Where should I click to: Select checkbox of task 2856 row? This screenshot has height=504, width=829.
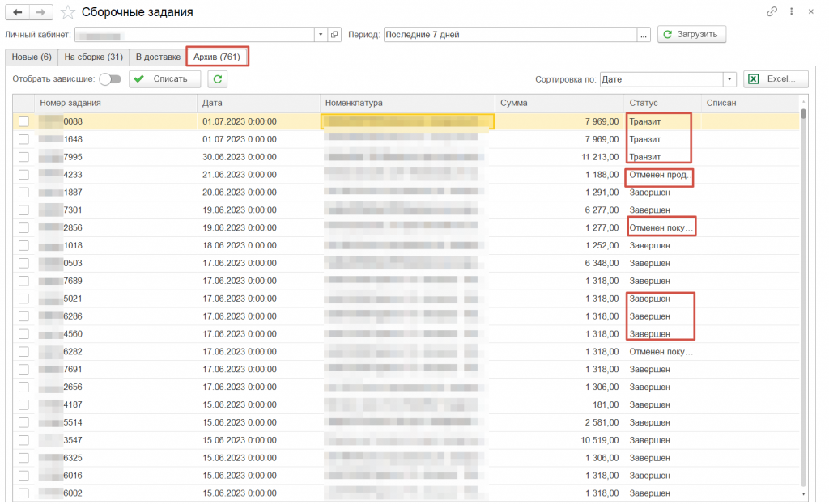[23, 228]
